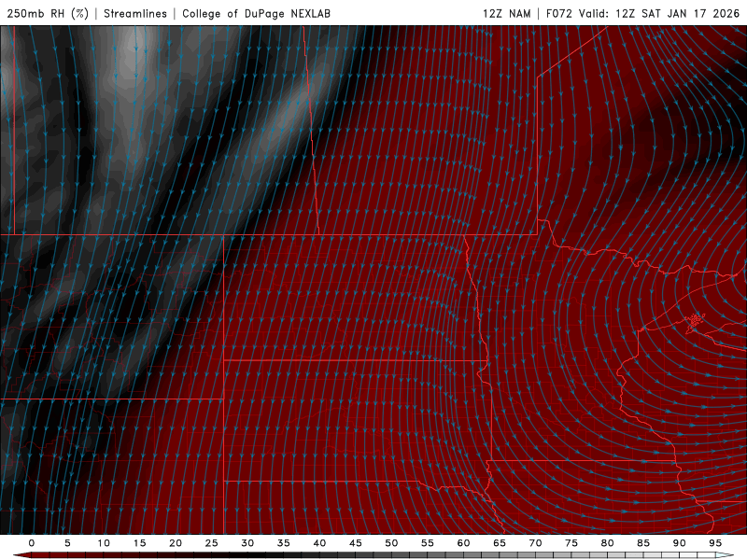747x560 pixels.
Task: Click the colorbar label '65'
Action: (499, 543)
